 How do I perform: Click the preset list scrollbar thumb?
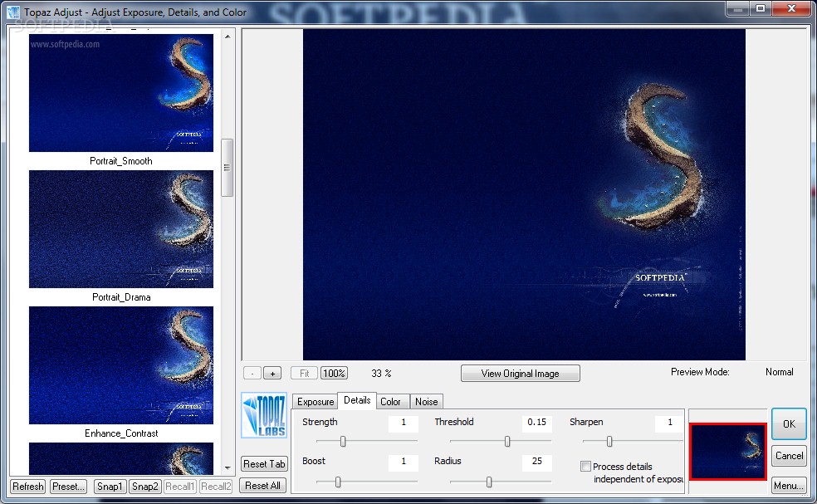coord(227,167)
